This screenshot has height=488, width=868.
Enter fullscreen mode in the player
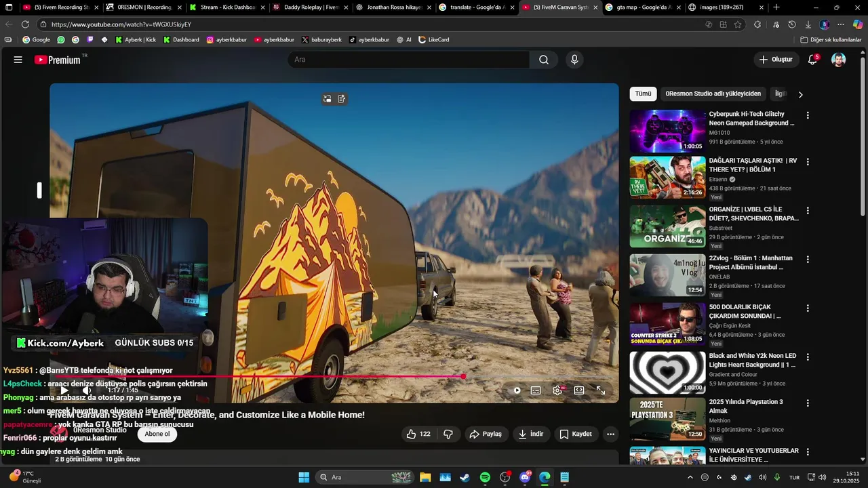point(601,390)
